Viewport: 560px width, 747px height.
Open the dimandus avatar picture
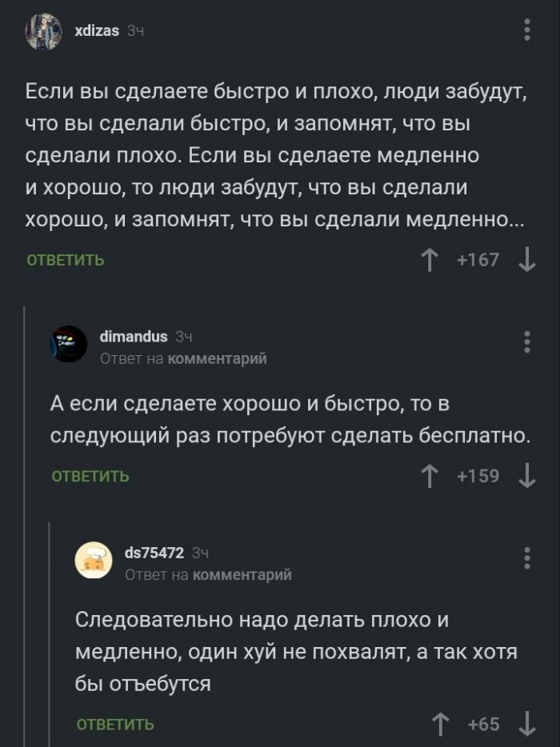coord(68,344)
